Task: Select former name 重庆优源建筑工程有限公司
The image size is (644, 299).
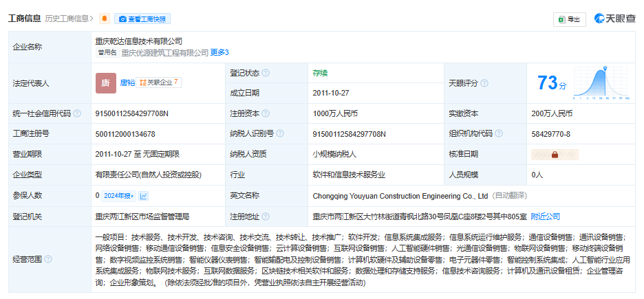Action: (x=164, y=52)
